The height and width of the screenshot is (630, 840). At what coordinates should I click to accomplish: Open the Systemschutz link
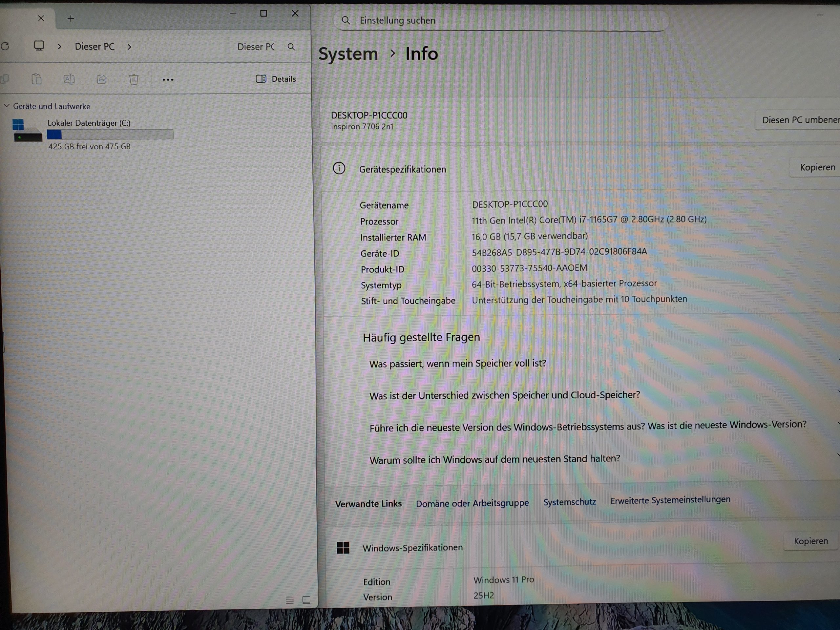point(569,502)
